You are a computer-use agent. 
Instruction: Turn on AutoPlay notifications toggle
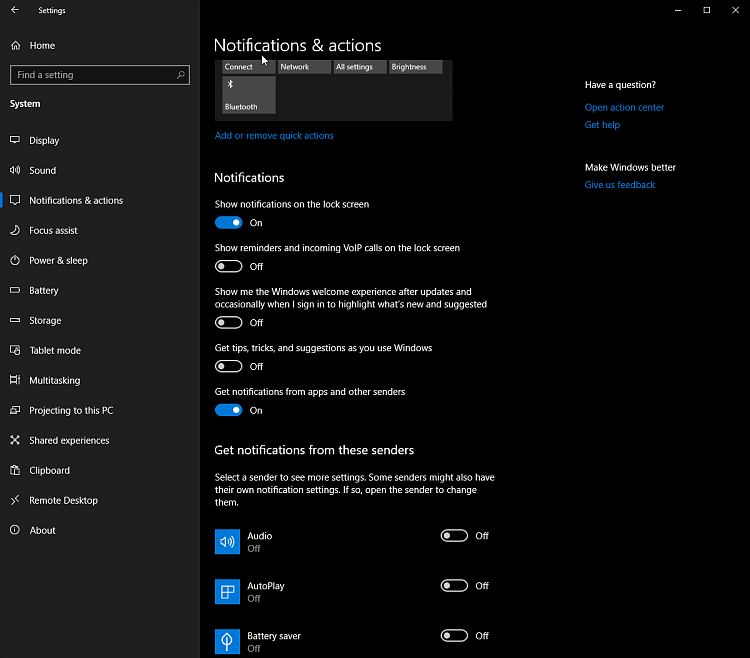click(454, 586)
